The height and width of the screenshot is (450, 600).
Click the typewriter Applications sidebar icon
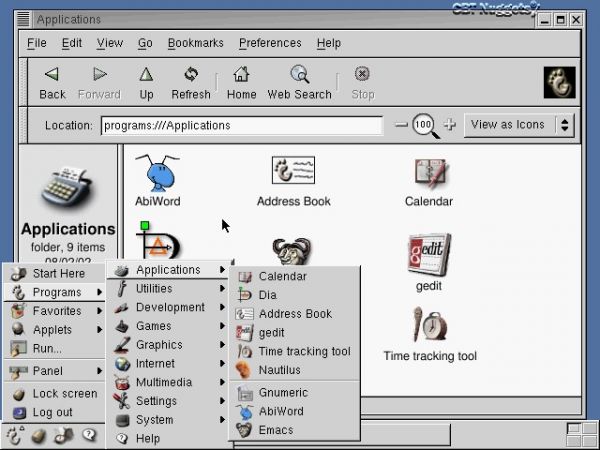point(67,186)
